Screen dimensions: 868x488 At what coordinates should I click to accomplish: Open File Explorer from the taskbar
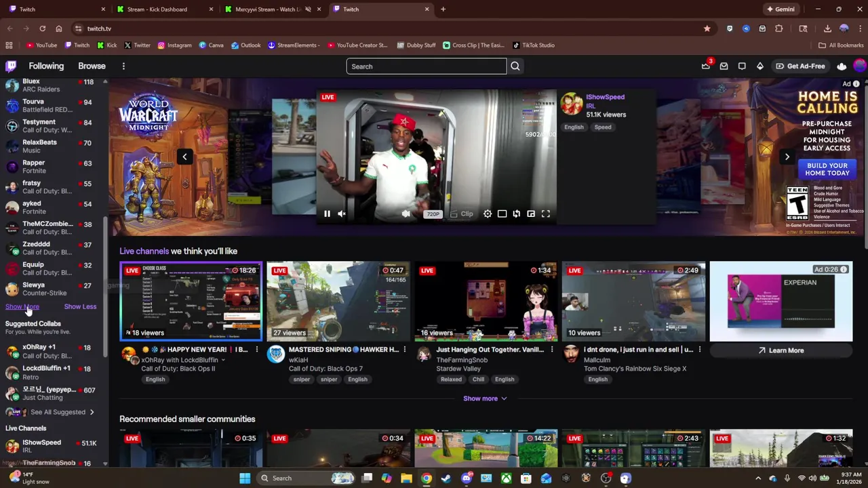[x=406, y=478]
